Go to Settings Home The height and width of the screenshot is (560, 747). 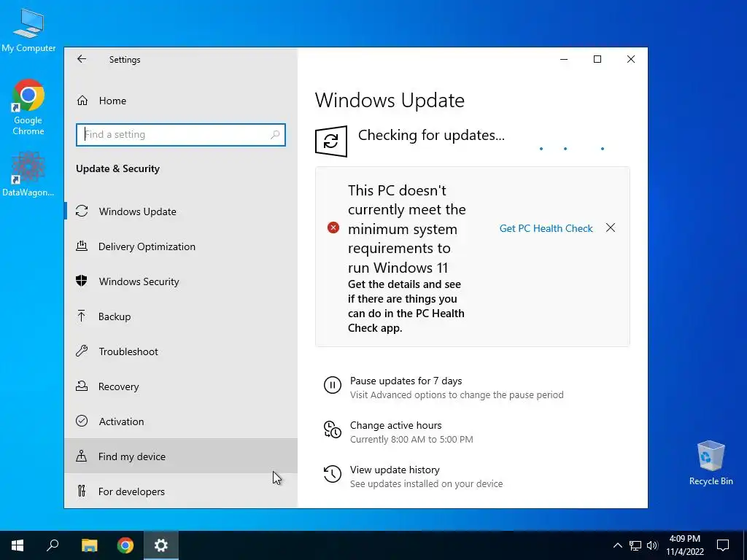click(181, 101)
